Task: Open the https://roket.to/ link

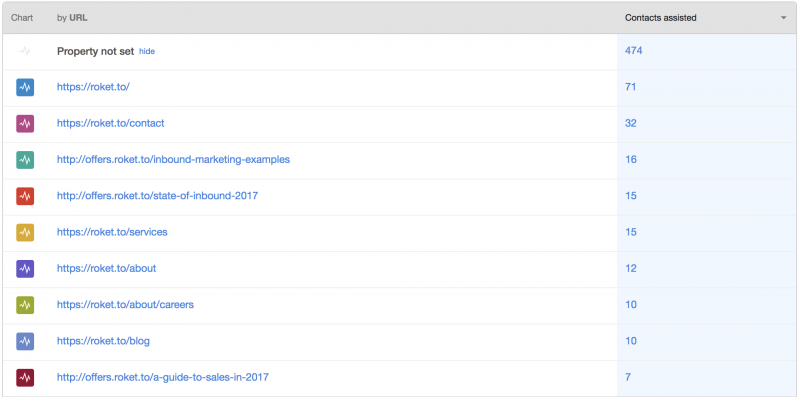Action: [93, 87]
